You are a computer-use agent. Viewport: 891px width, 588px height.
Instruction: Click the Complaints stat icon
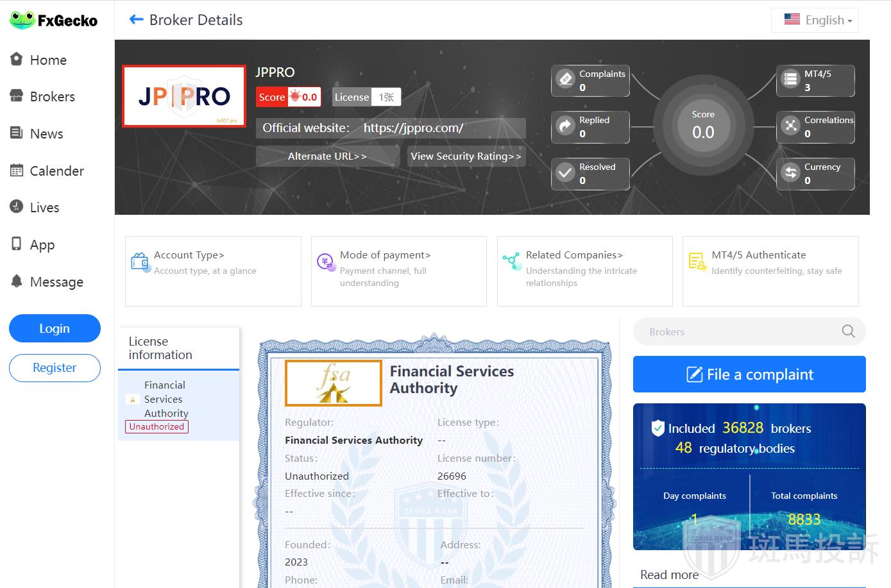[565, 80]
